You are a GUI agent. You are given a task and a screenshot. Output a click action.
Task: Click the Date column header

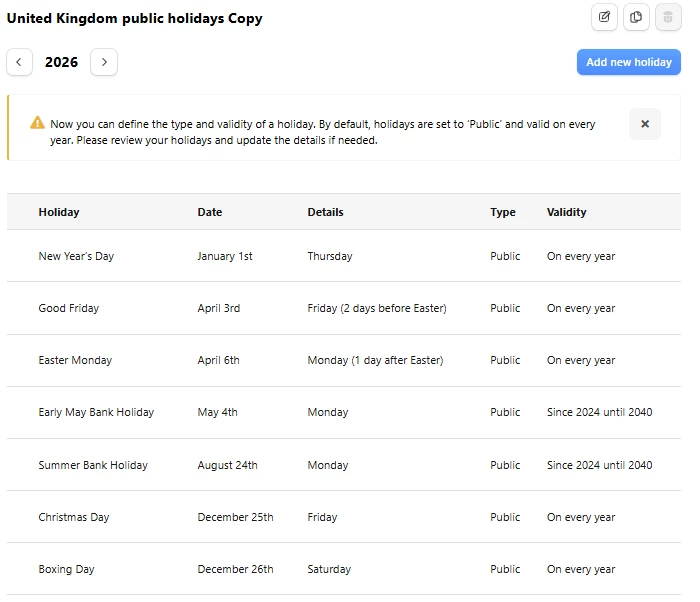click(x=210, y=212)
